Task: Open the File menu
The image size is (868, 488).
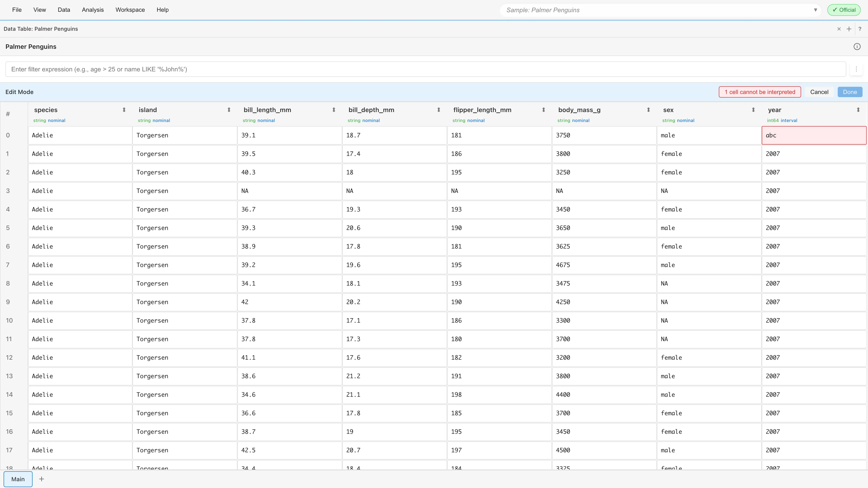Action: point(17,10)
